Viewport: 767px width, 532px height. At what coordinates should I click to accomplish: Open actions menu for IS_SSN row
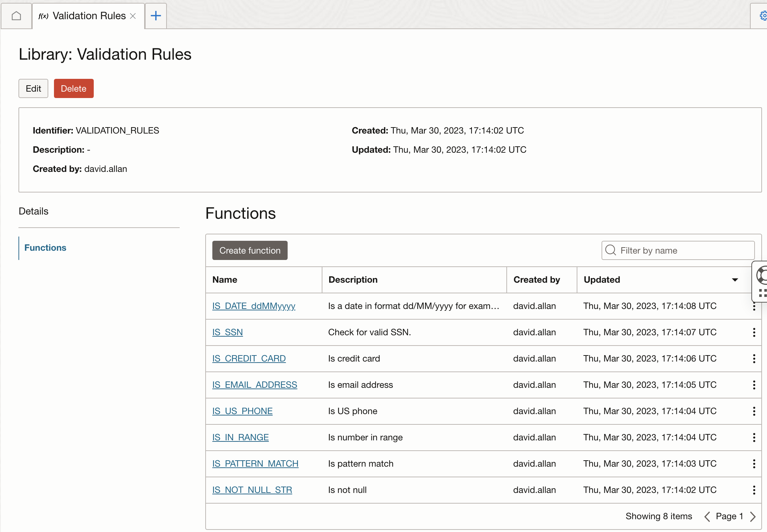click(x=754, y=332)
